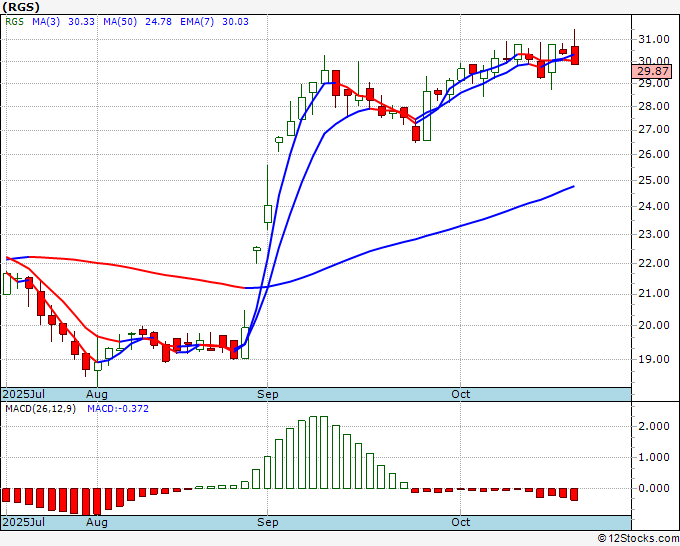Click the (RGS) chart title
Viewport: 680px width, 546px height.
21,7
